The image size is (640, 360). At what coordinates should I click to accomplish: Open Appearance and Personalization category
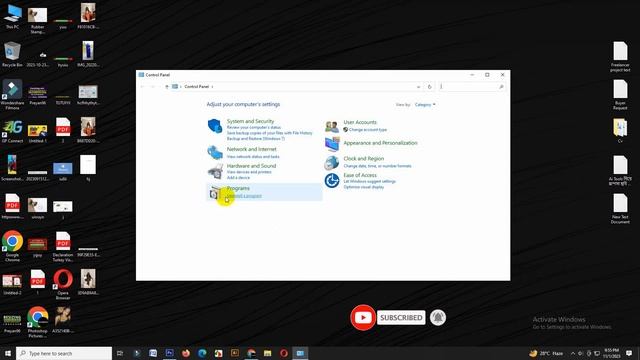(380, 143)
